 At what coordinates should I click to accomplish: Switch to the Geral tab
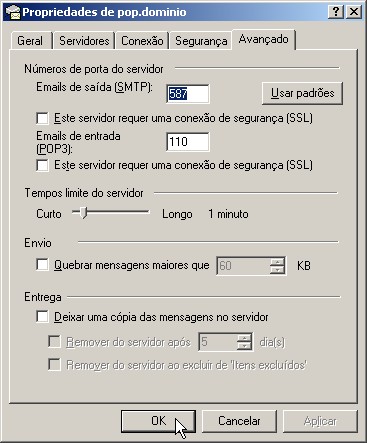[30, 41]
